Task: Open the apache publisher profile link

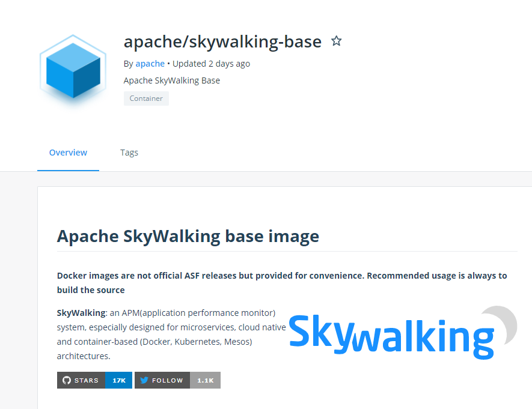Action: pos(150,64)
